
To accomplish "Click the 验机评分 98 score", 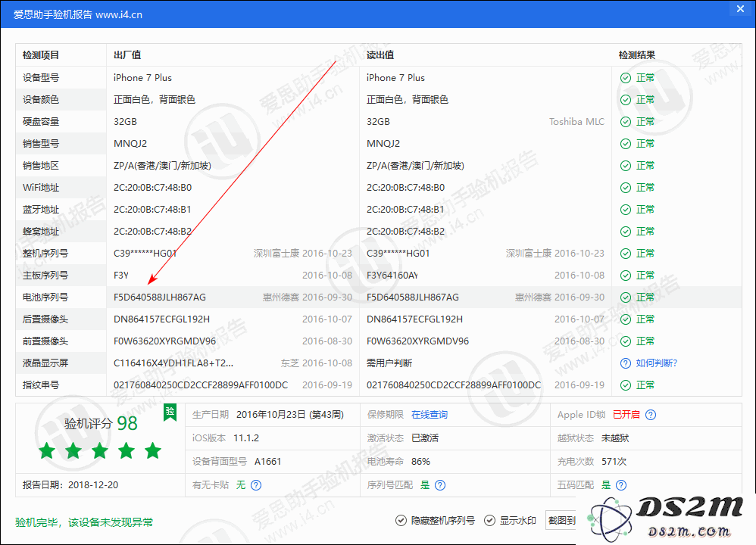I will click(x=101, y=424).
